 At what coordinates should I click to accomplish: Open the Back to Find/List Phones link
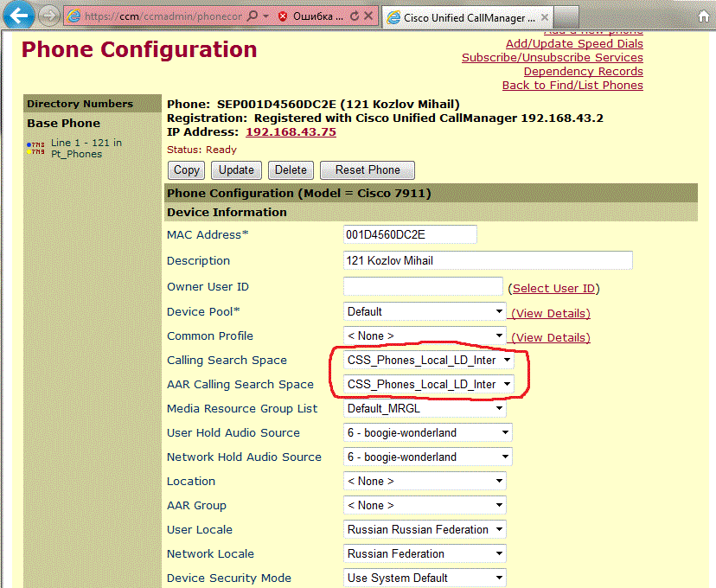[x=572, y=85]
